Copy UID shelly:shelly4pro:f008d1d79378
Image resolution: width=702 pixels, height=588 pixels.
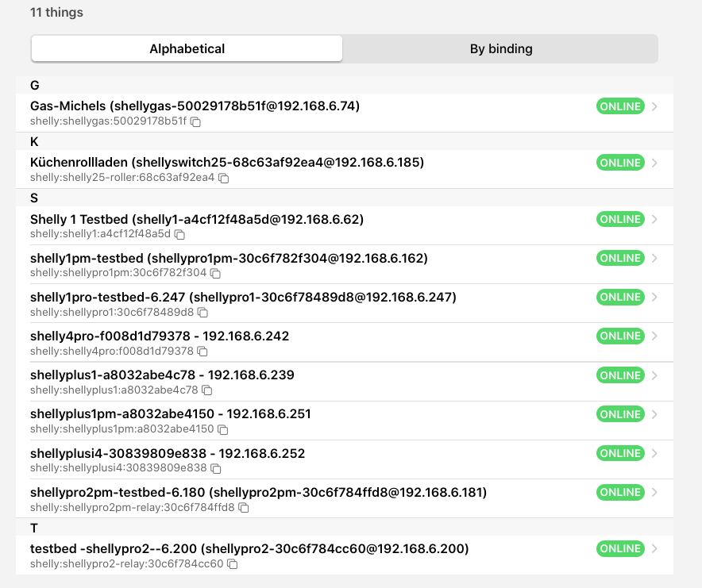(202, 352)
